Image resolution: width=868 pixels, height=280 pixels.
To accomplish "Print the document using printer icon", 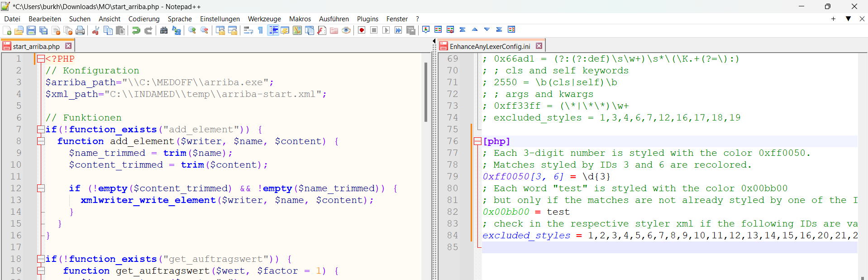I will click(80, 30).
